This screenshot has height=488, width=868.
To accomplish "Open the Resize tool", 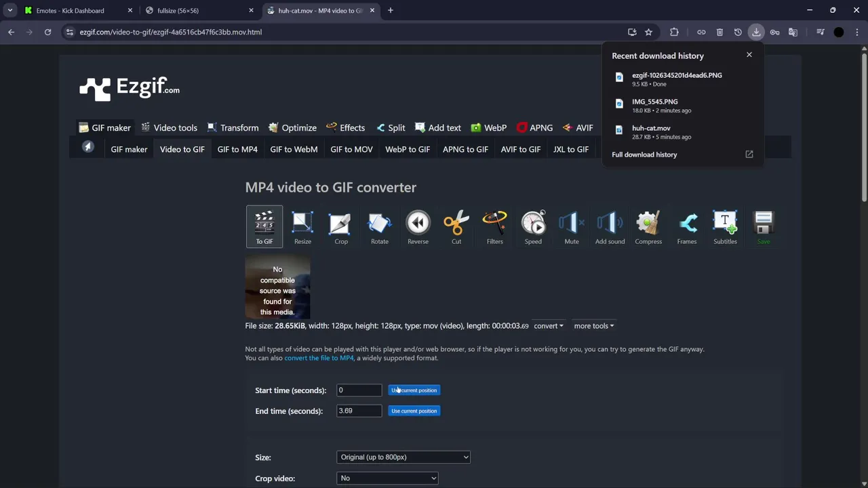I will [302, 226].
